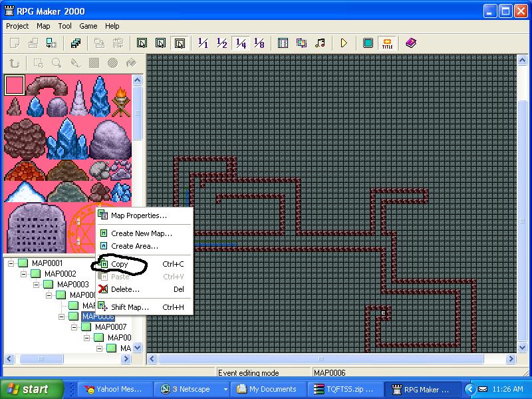
Task: Open the Tool menu
Action: coord(65,26)
